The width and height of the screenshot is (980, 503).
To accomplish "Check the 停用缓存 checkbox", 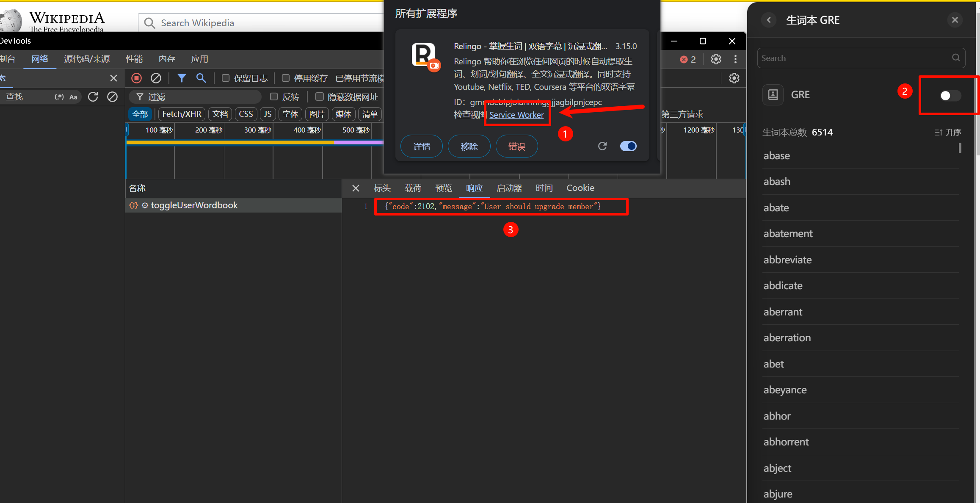I will pyautogui.click(x=286, y=78).
